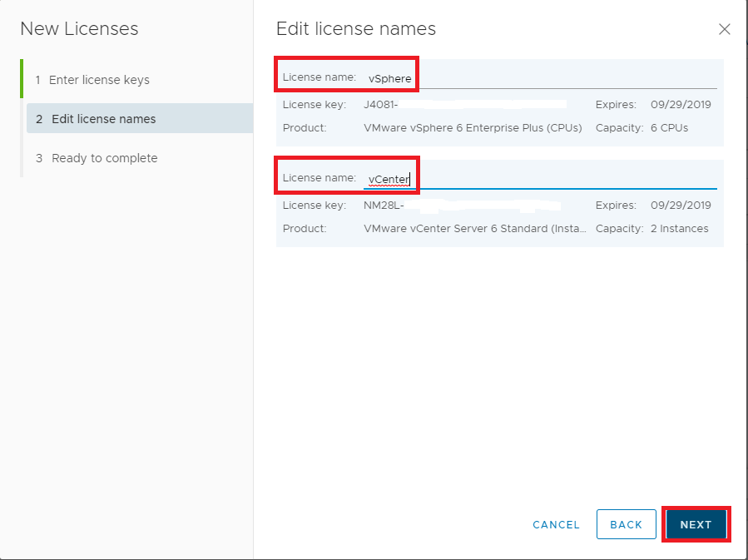Close the Edit license names dialog

tap(724, 29)
